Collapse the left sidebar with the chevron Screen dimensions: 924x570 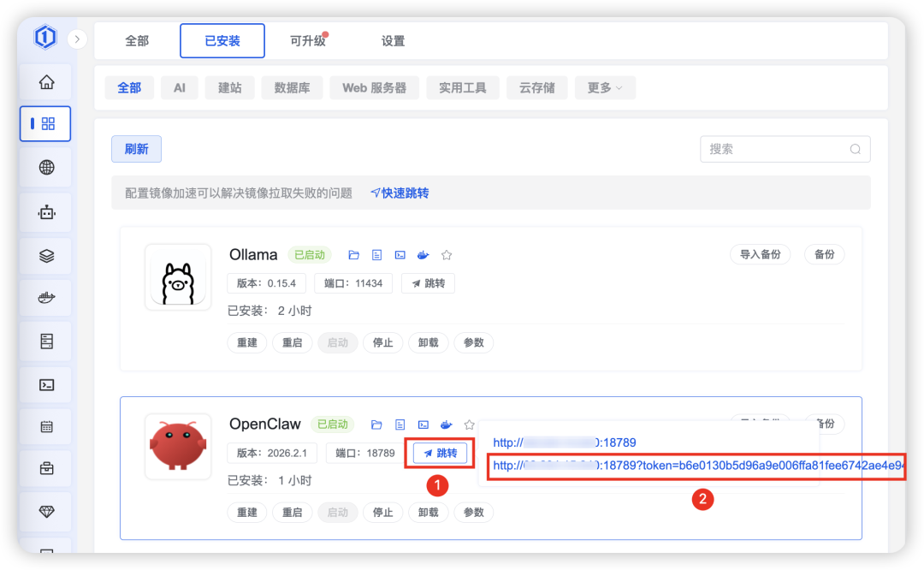[77, 39]
